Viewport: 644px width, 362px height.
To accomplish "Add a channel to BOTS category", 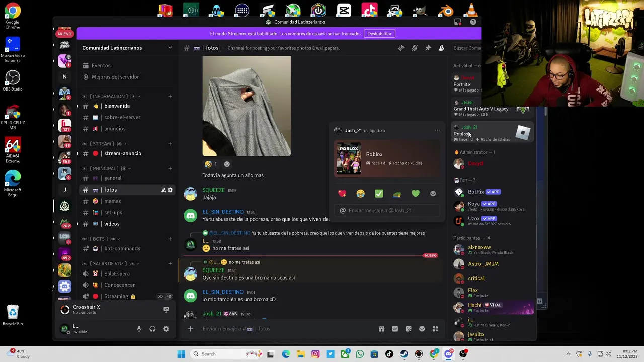I will click(170, 239).
